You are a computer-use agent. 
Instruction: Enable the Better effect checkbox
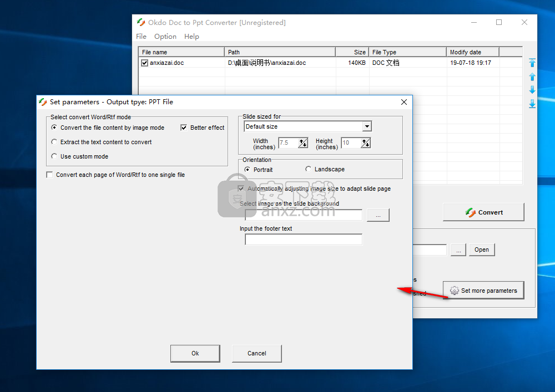(184, 128)
